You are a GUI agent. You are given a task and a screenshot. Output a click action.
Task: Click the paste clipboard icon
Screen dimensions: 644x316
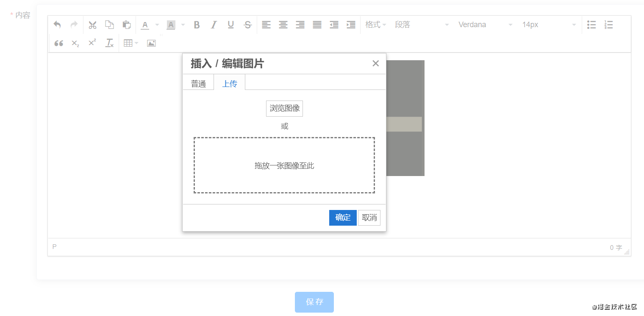126,25
